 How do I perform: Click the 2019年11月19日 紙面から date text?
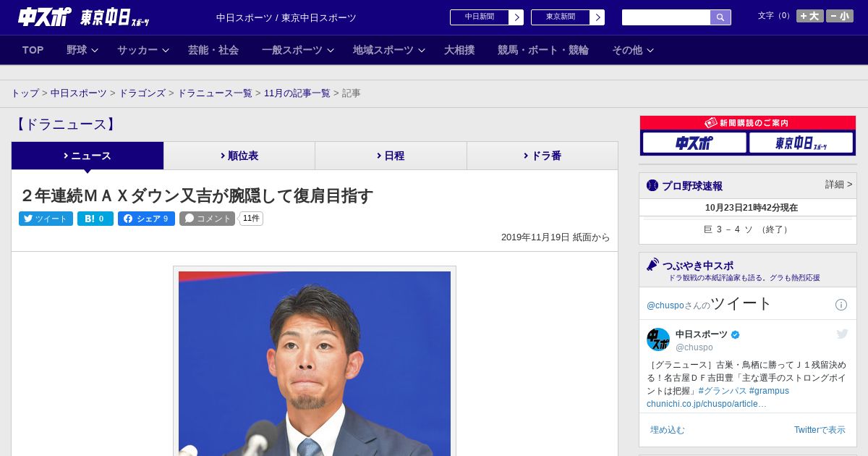point(556,237)
